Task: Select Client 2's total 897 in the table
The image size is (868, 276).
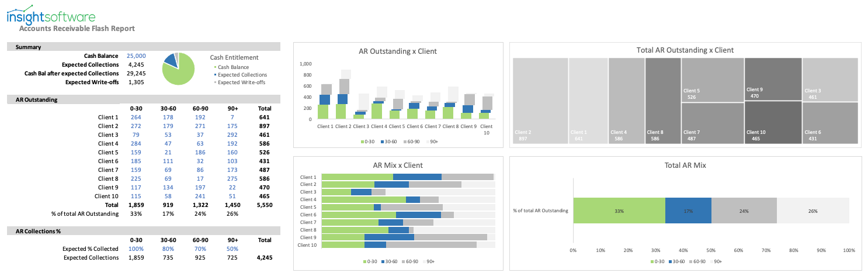Action: pyautogui.click(x=265, y=126)
